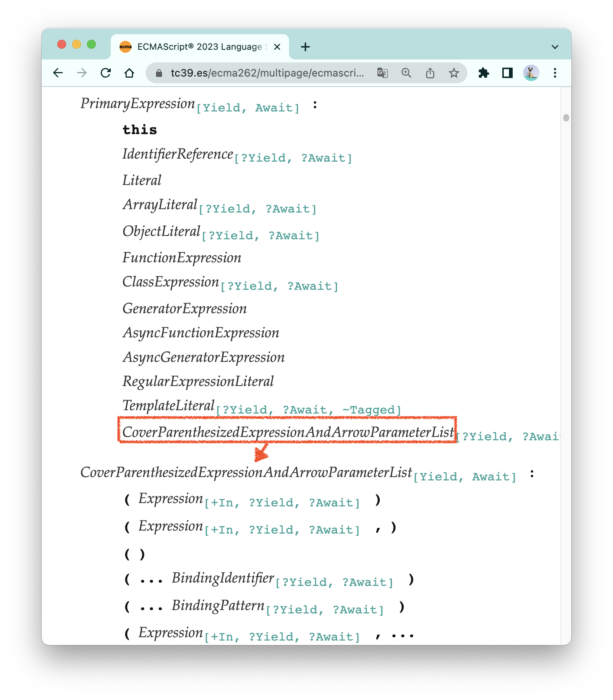Viewport: 613px width, 700px height.
Task: Open the page zoom control
Action: click(x=406, y=73)
